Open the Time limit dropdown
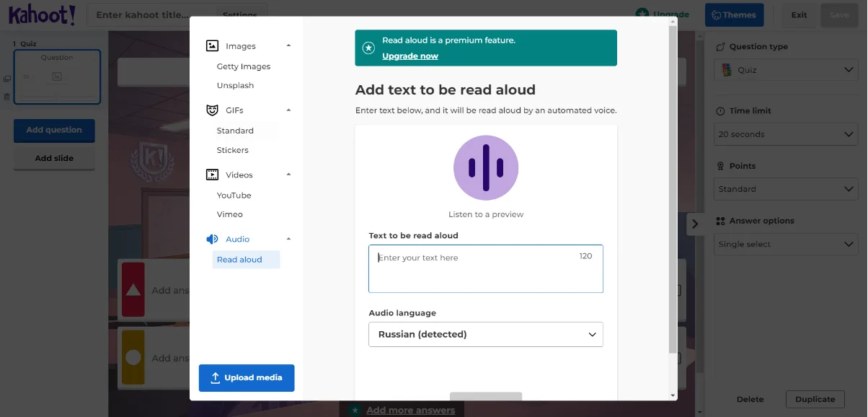Screen dimensions: 868x417 click(x=786, y=134)
